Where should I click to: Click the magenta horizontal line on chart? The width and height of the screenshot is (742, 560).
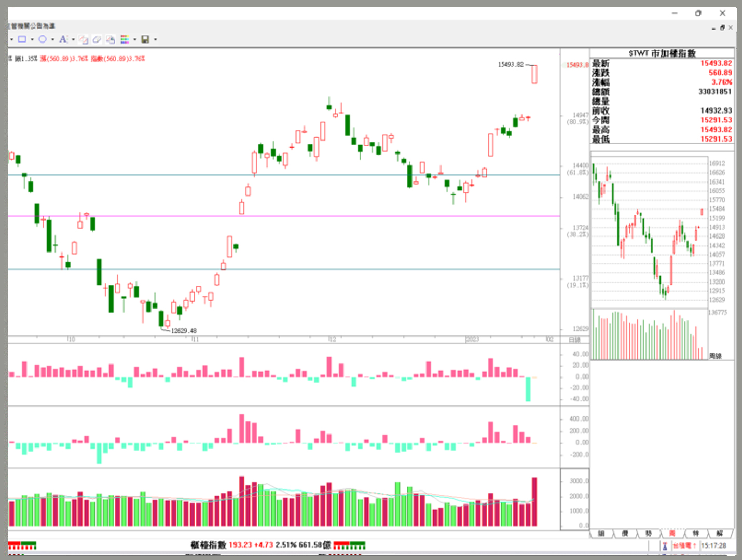click(x=284, y=216)
